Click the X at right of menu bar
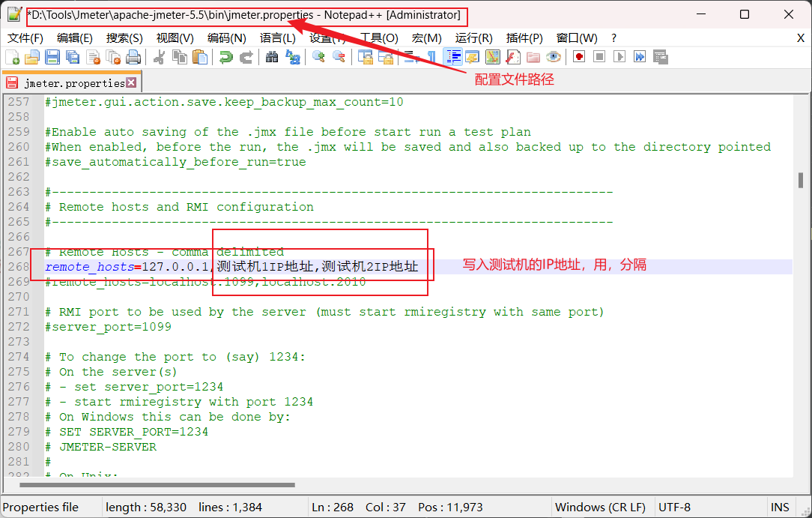 (x=801, y=38)
